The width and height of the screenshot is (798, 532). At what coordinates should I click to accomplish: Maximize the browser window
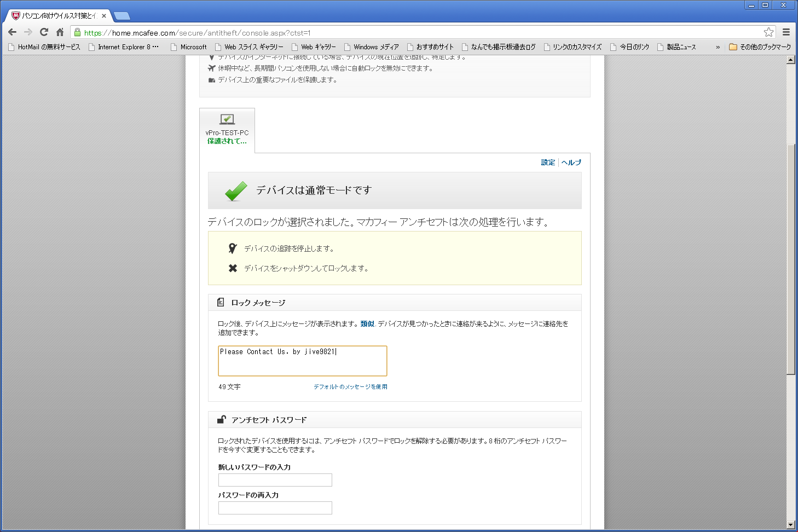tap(765, 5)
